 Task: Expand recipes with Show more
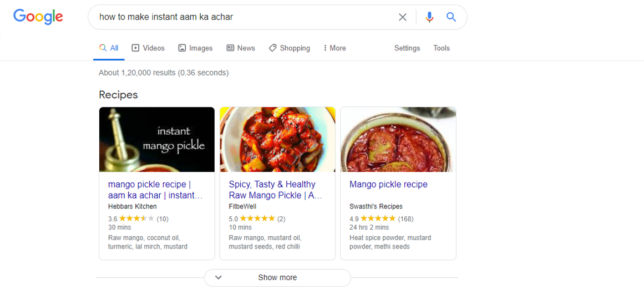click(278, 277)
